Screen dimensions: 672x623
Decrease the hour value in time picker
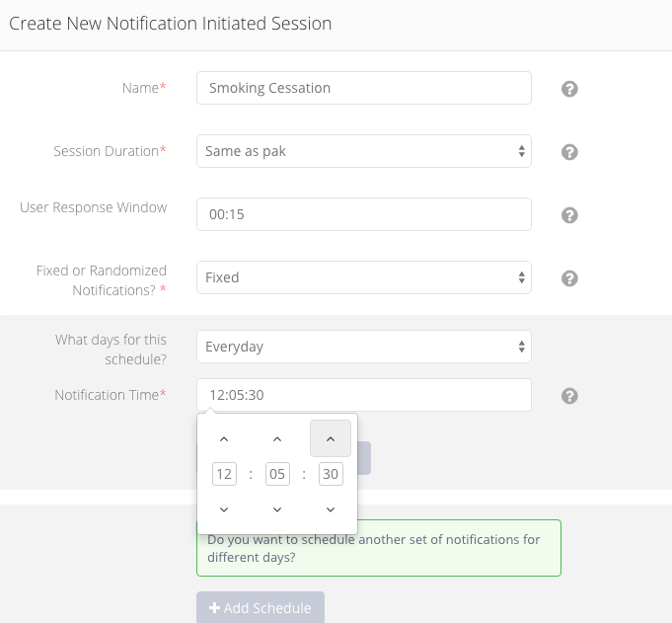pyautogui.click(x=224, y=509)
